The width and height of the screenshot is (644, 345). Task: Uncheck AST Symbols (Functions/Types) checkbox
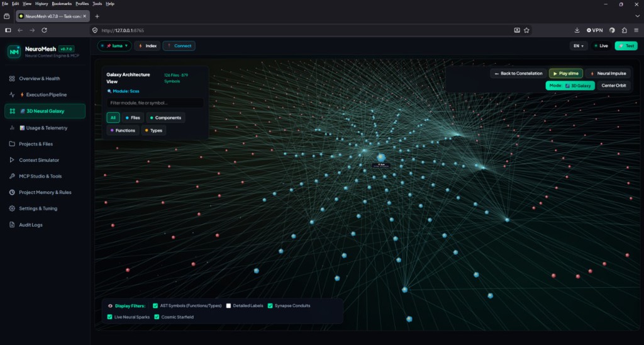(x=155, y=305)
